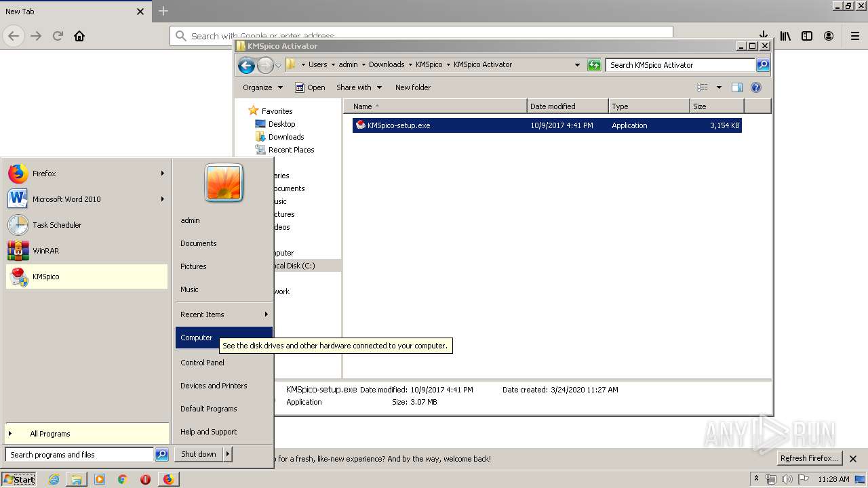Click the Explorer search magnifier icon
The image size is (868, 488).
coord(763,65)
